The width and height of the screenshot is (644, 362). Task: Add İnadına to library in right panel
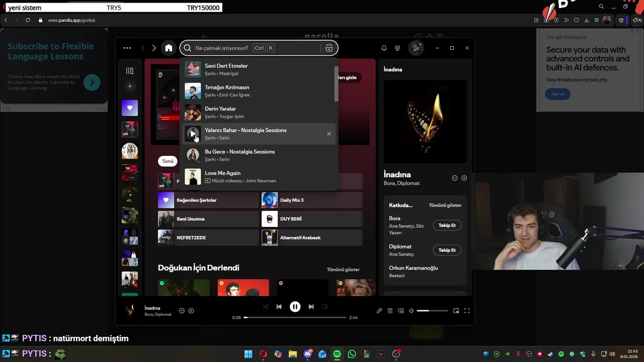pyautogui.click(x=464, y=178)
